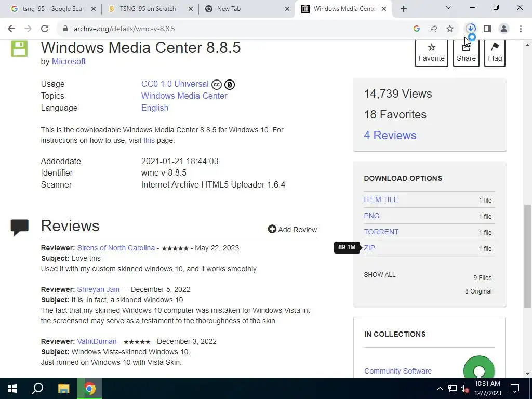Reload the archive.org page
The height and width of the screenshot is (399, 532).
[45, 29]
